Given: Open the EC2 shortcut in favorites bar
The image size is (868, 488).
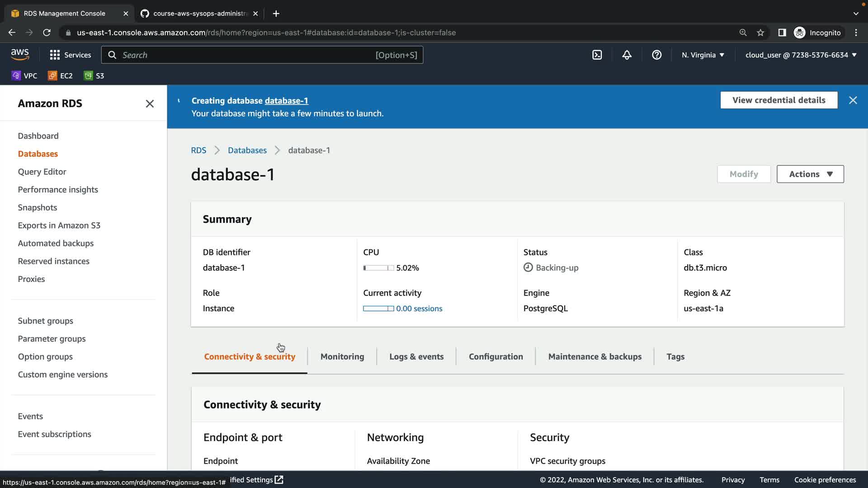Looking at the screenshot, I should pyautogui.click(x=60, y=75).
